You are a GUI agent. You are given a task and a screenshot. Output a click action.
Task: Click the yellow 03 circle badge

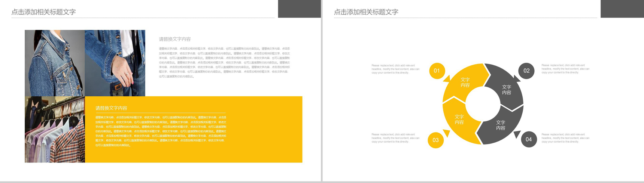tap(435, 140)
